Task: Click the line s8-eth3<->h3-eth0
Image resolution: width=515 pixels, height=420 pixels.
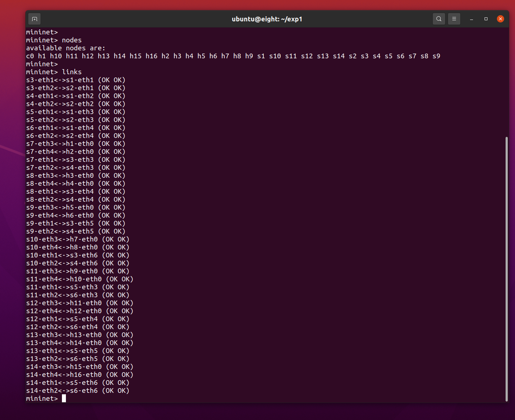Action: [76, 176]
